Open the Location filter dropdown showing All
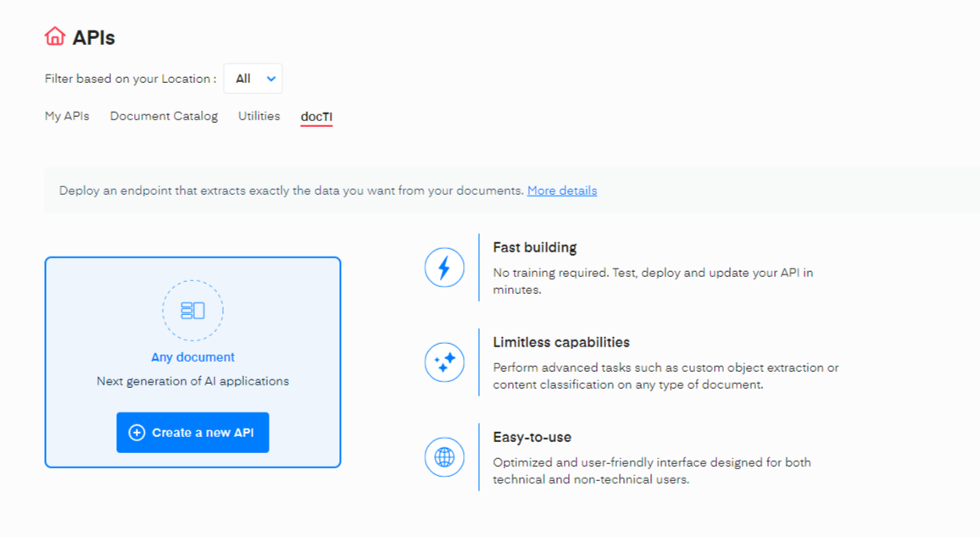Image resolution: width=980 pixels, height=537 pixels. tap(252, 79)
